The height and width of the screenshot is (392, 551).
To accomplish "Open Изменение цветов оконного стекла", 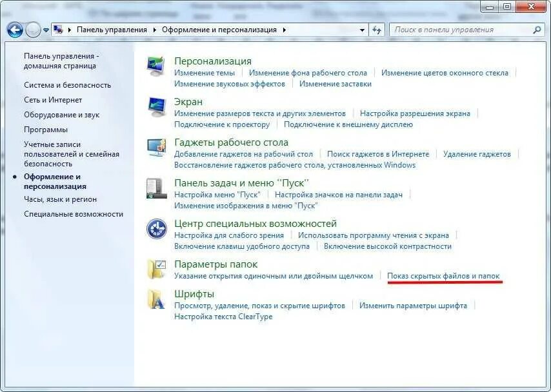I will point(445,73).
